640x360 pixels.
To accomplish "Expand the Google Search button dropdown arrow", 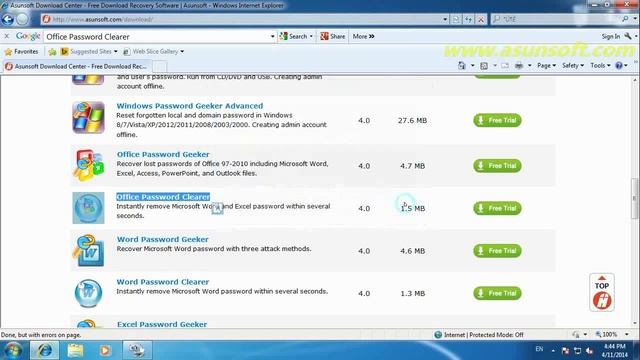I will click(311, 36).
